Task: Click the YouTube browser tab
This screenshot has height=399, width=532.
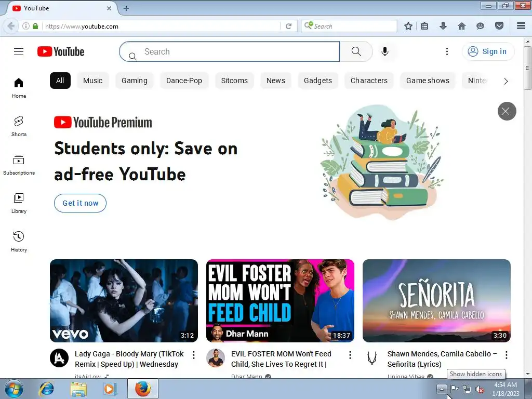Action: [61, 8]
